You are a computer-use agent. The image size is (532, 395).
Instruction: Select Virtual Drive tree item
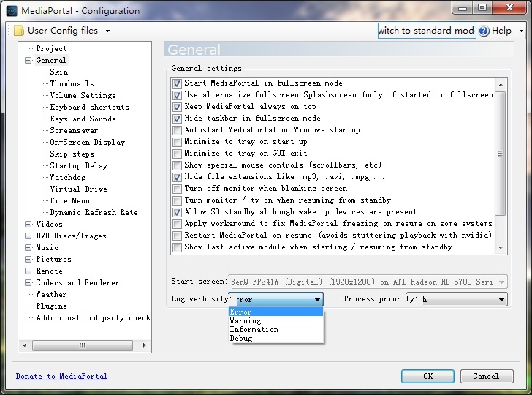pyautogui.click(x=78, y=189)
